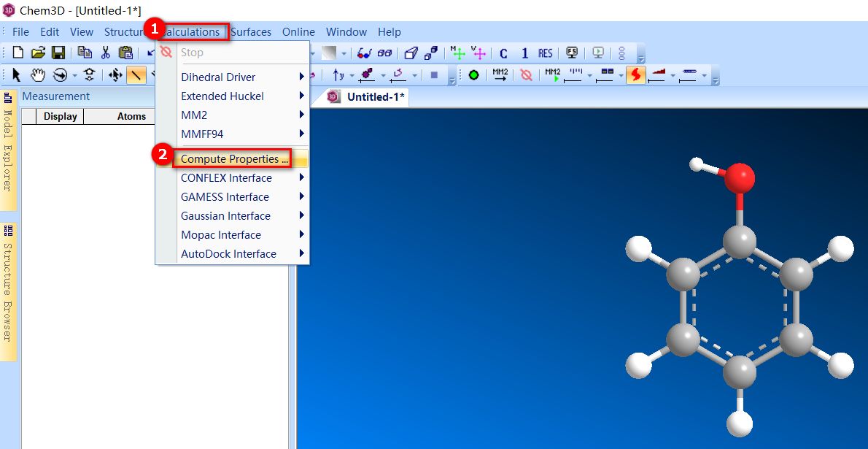
Task: Select the Single Bond drawing tool
Action: click(x=136, y=74)
